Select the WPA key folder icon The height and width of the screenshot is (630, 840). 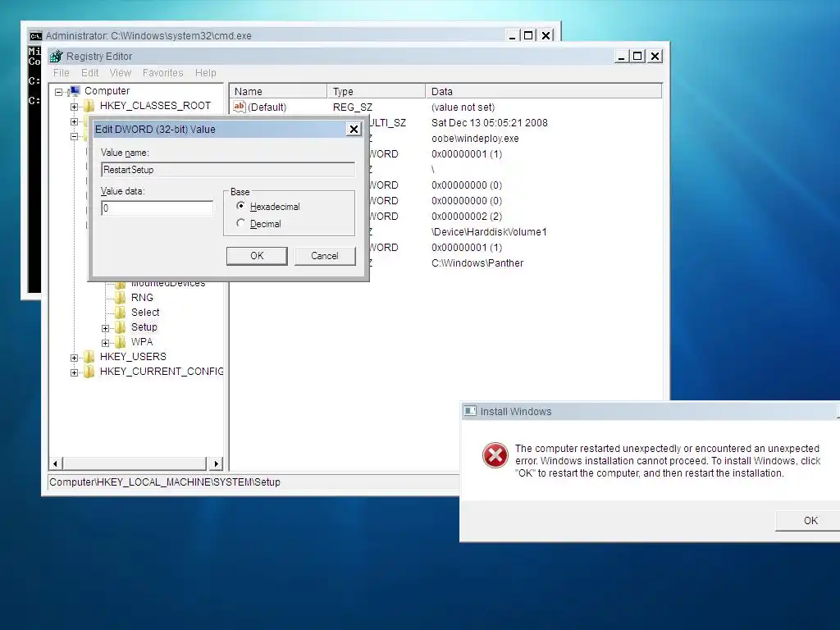(x=121, y=342)
